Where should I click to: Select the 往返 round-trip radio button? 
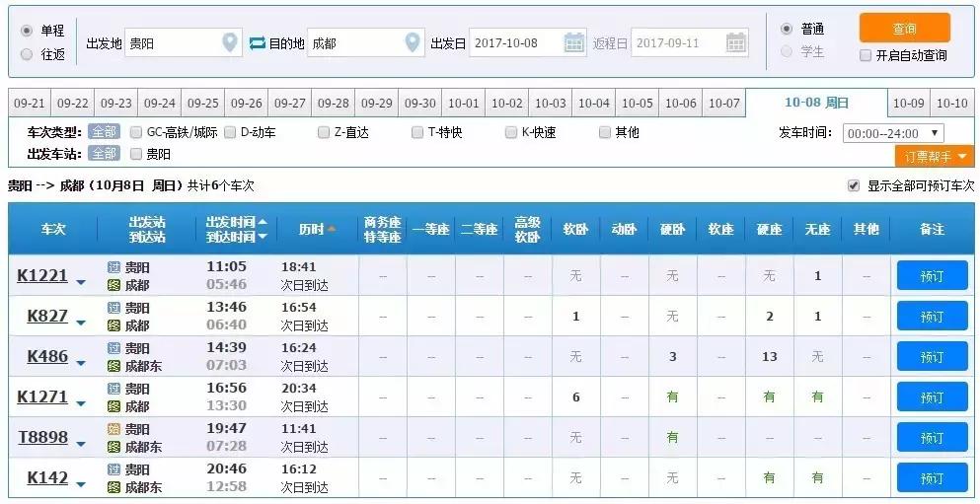click(27, 54)
